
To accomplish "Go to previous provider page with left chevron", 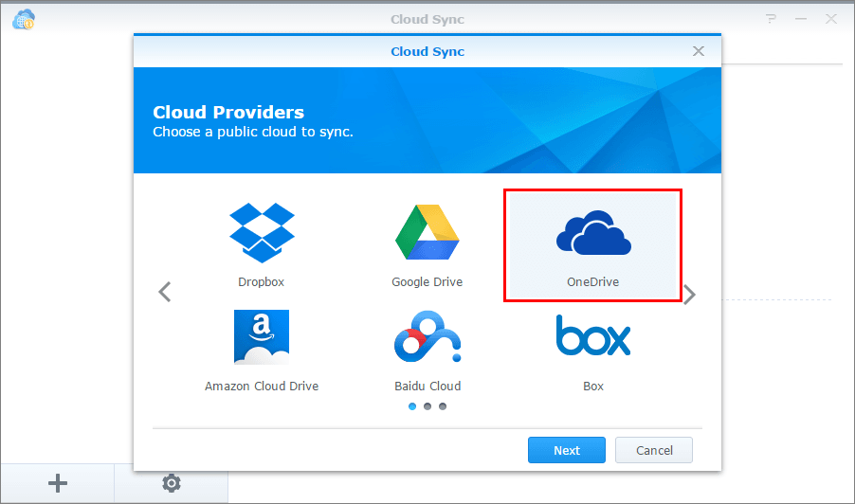I will pyautogui.click(x=165, y=292).
